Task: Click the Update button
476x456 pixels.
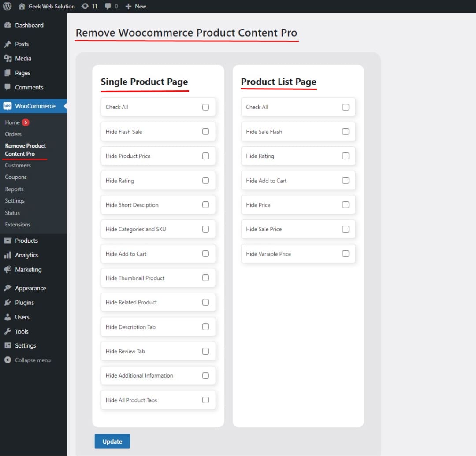Action: tap(112, 441)
